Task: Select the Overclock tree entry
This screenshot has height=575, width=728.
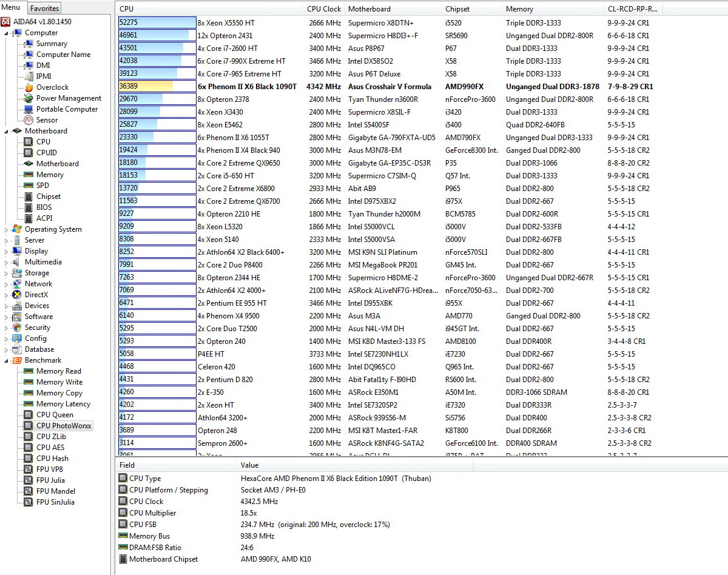Action: pos(52,87)
